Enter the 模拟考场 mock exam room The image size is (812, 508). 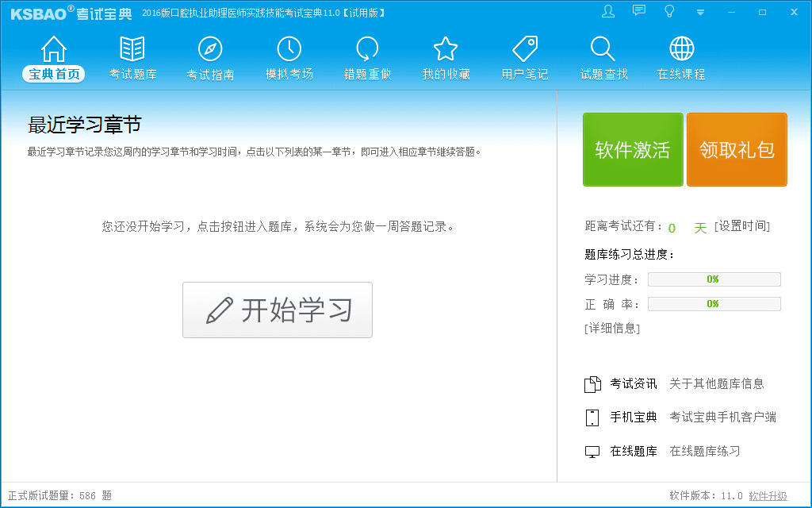click(289, 57)
